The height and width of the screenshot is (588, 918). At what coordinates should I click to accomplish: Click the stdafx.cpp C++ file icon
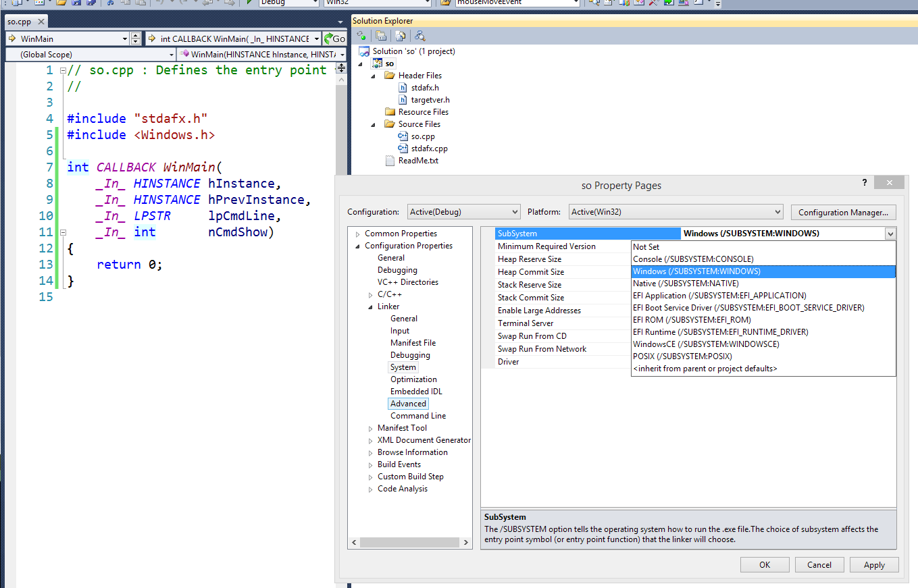(403, 149)
